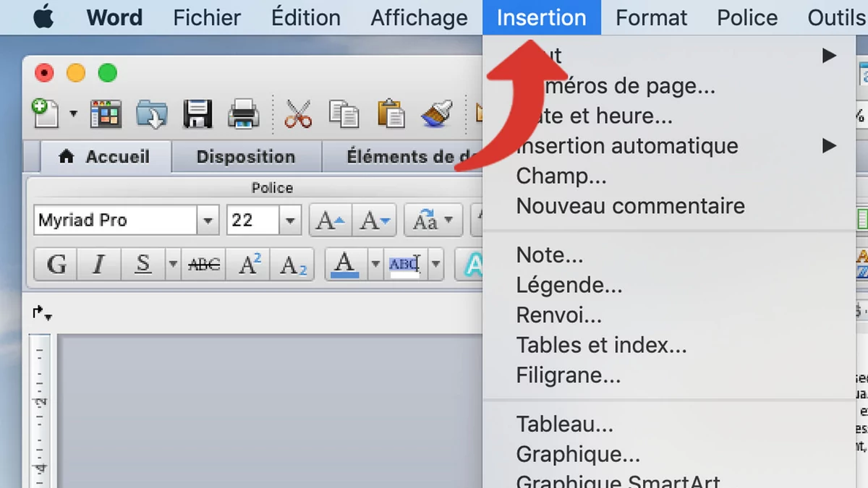Open the Outils menu
Viewport: 868px width, 488px height.
(x=837, y=17)
